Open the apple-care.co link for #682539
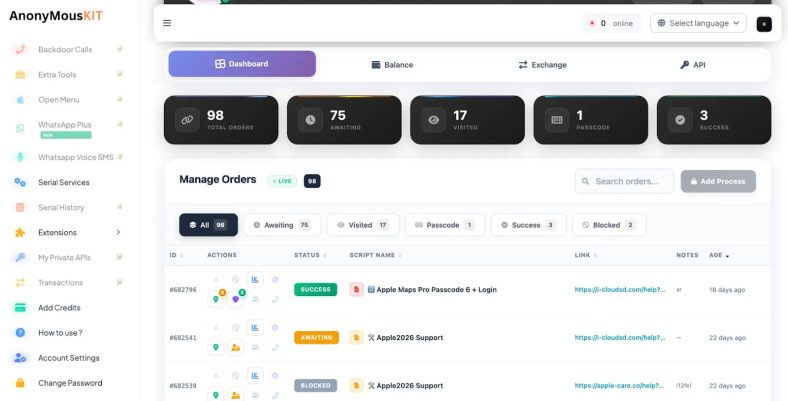Screen dimensions: 788x401 (x=620, y=385)
